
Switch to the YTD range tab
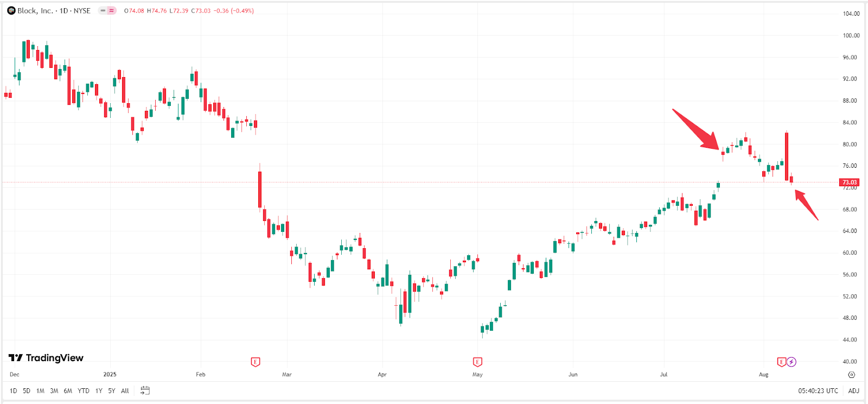(x=84, y=390)
